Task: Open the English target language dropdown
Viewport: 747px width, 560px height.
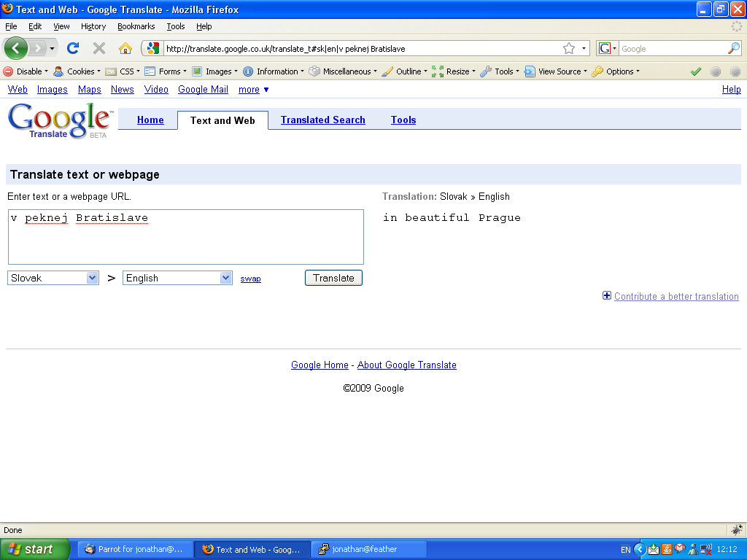Action: click(177, 278)
